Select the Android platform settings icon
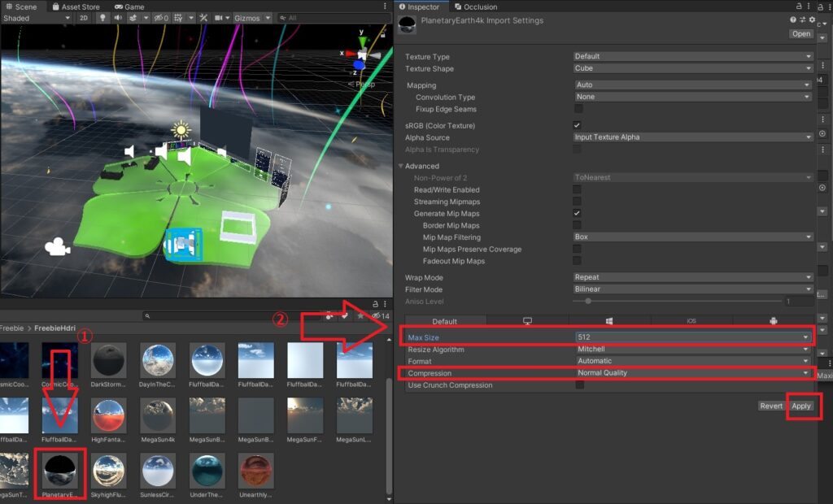 click(773, 320)
